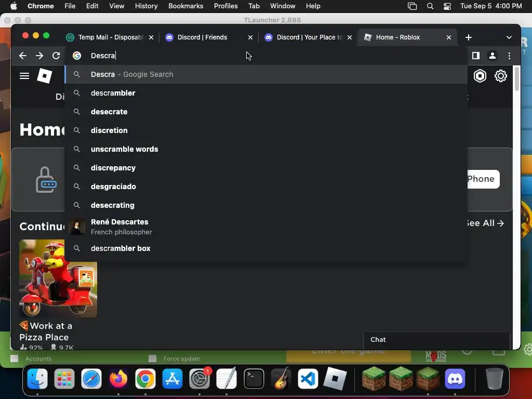Select the Descra - Google Search suggestion
Image resolution: width=532 pixels, height=399 pixels.
pyautogui.click(x=266, y=74)
